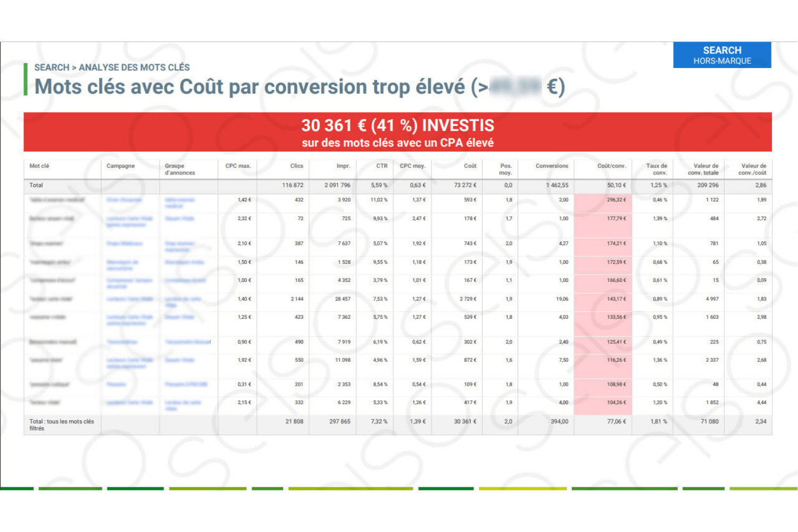
Task: Click the 'Mot clé' column header
Action: (39, 166)
